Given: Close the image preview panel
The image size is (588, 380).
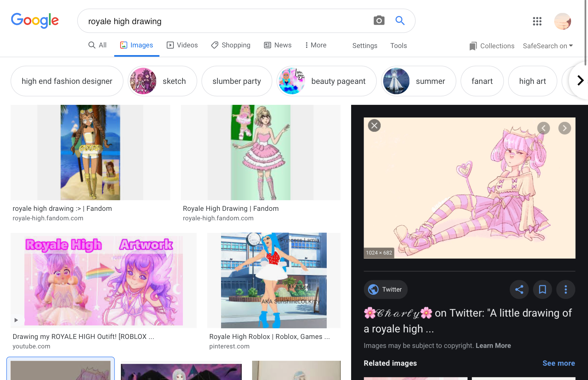Looking at the screenshot, I should coord(374,126).
